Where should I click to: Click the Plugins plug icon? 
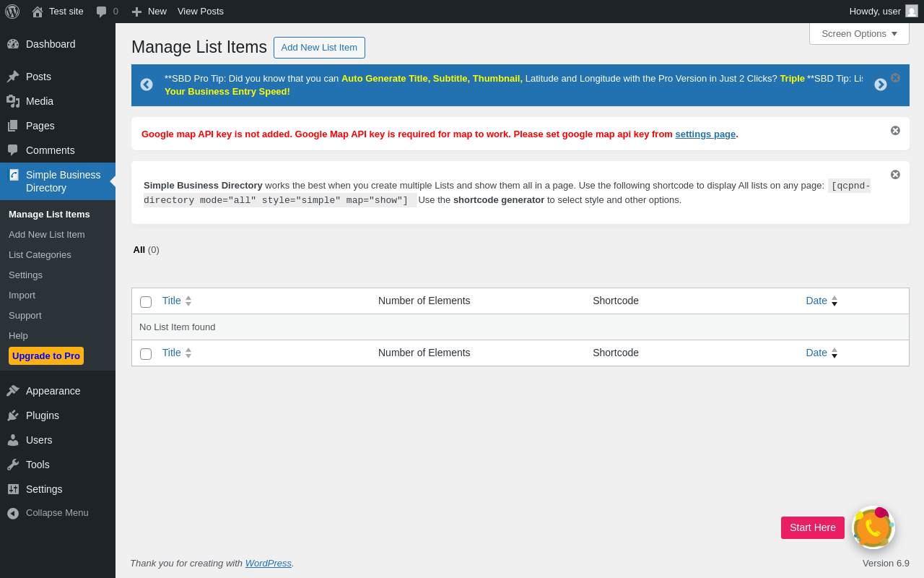13,415
